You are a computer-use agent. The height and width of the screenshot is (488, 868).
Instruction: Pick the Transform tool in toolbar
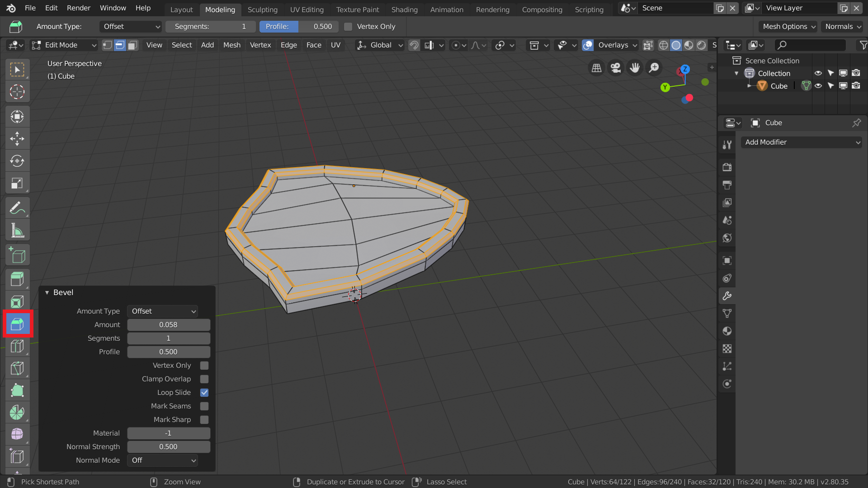[17, 117]
